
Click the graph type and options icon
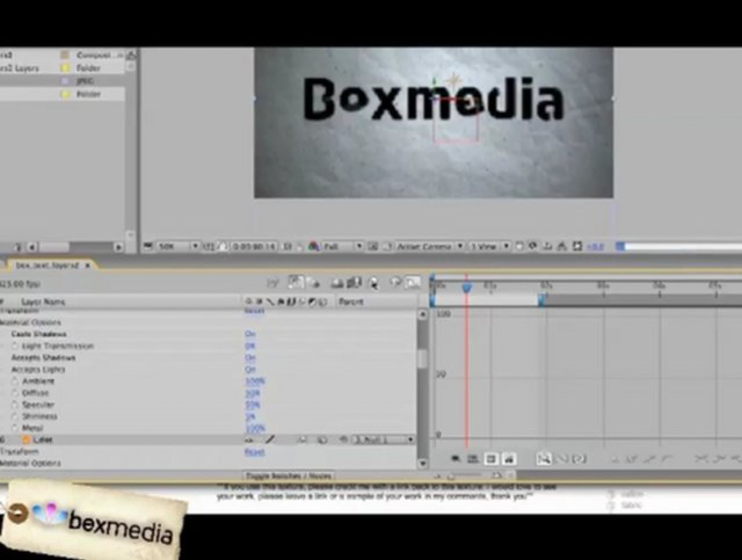tap(473, 459)
